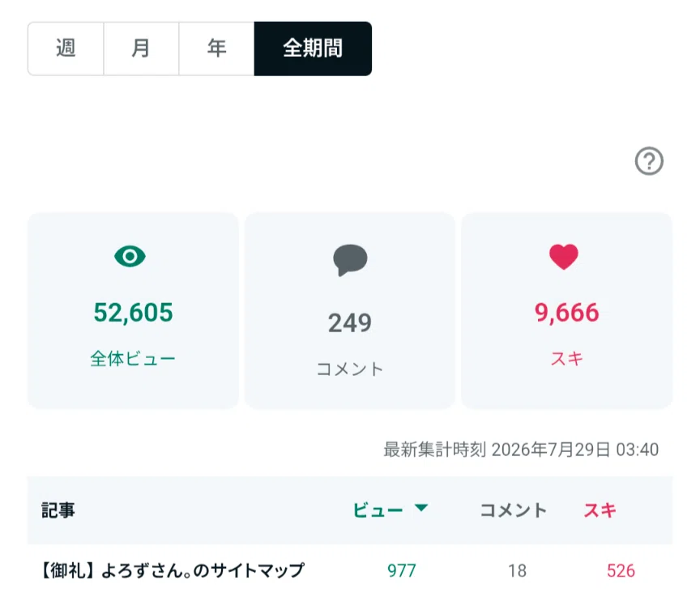Switch to the 年 period tab
700x589 pixels.
pyautogui.click(x=216, y=49)
